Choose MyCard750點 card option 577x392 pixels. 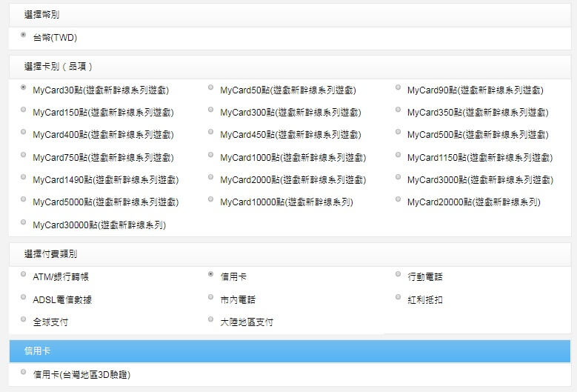click(23, 155)
